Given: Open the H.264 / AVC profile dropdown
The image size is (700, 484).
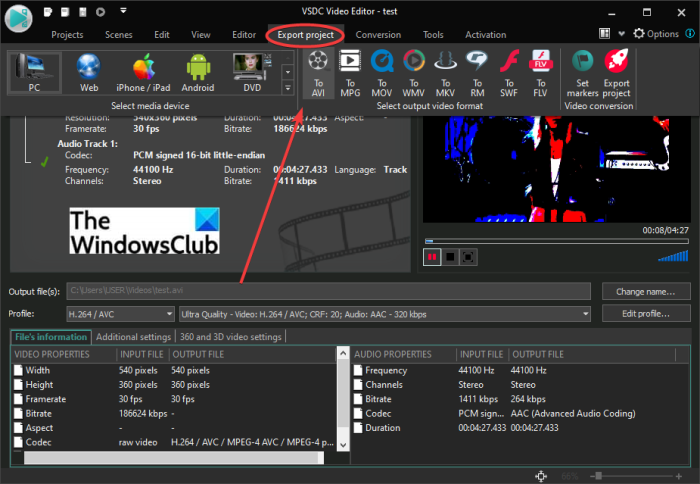Looking at the screenshot, I should pos(118,314).
